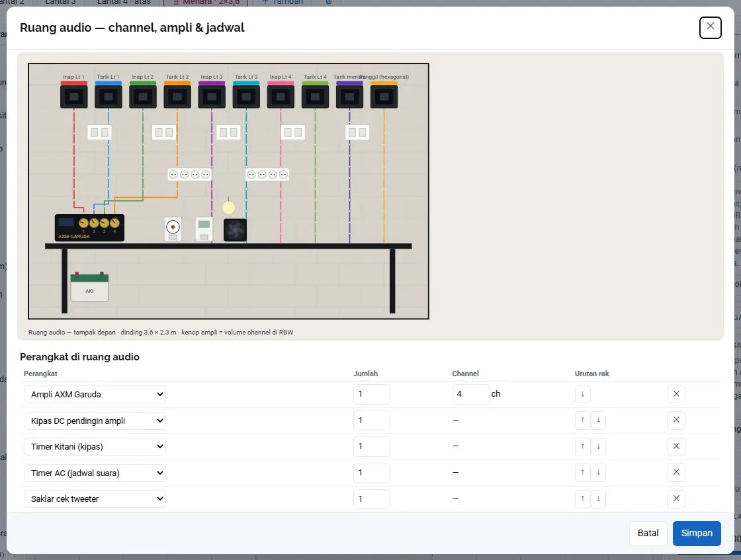
Task: Click the AXM-GARUDA amplifier in the diagram
Action: pos(89,227)
